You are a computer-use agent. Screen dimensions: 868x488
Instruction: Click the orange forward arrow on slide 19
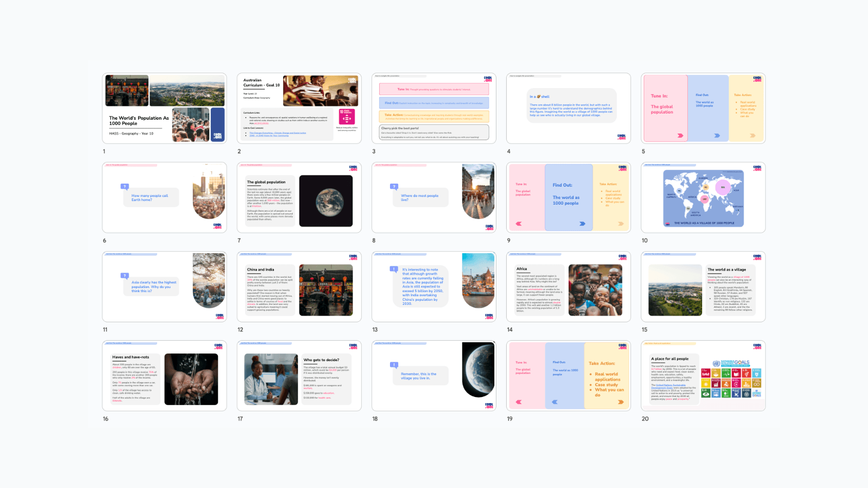pyautogui.click(x=620, y=402)
